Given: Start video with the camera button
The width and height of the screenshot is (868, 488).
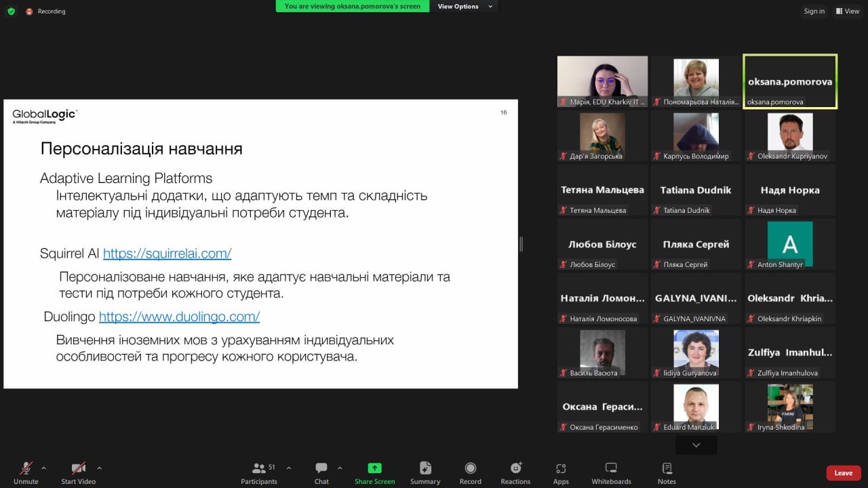Looking at the screenshot, I should pyautogui.click(x=79, y=472).
